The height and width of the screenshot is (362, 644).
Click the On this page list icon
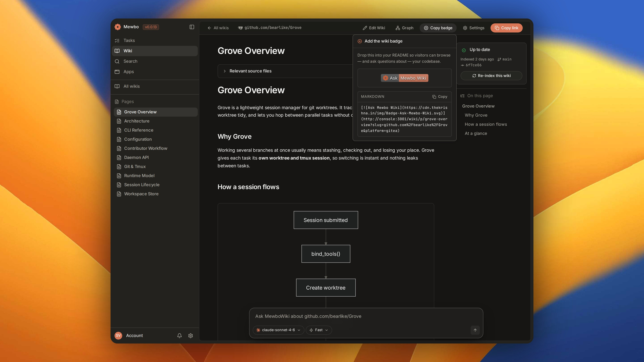pos(463,96)
